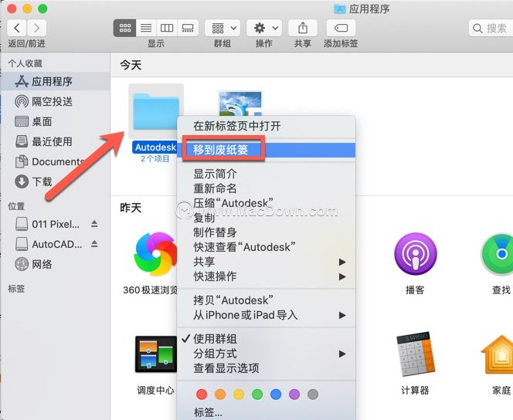Open the group-by dropdown in toolbar
This screenshot has width=513, height=420.
pos(223,28)
